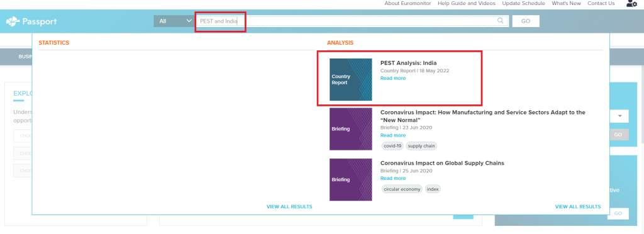The width and height of the screenshot is (644, 234).
Task: Click Read more under 25 Jun 2020 briefing
Action: tap(393, 178)
